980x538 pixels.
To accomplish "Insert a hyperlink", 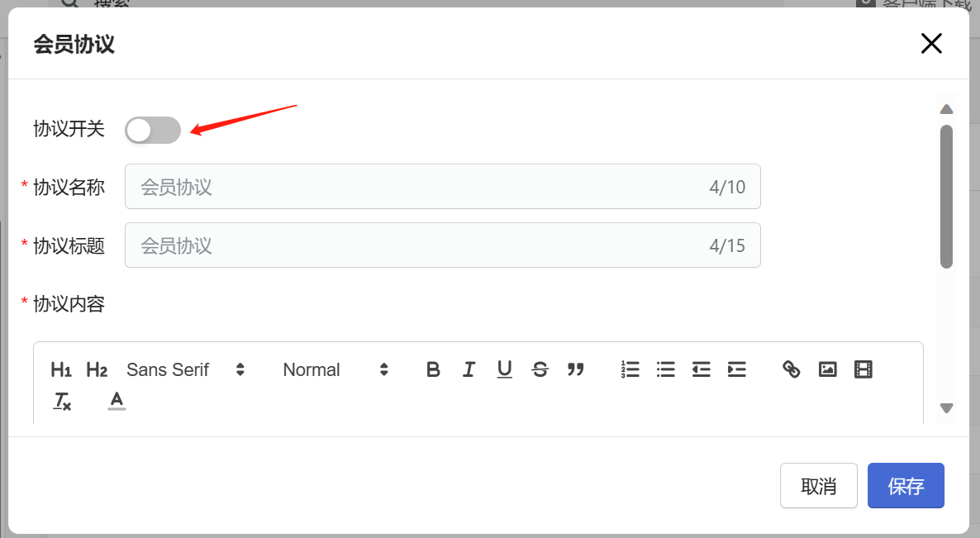I will click(792, 370).
